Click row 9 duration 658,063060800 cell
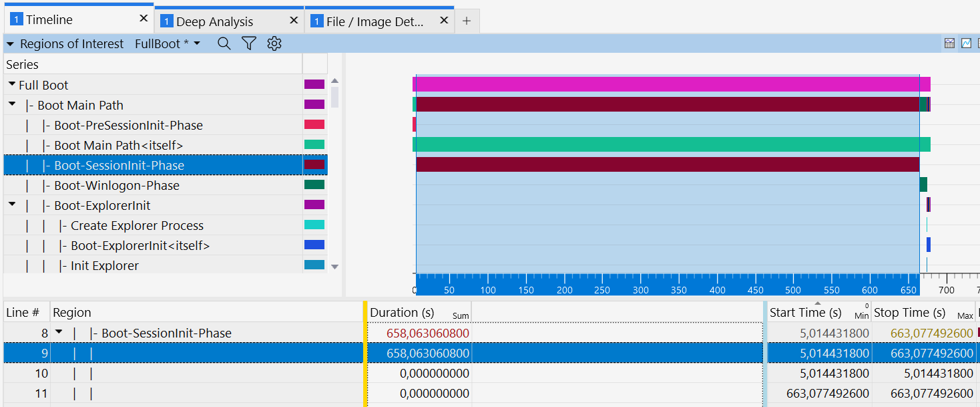The width and height of the screenshot is (980, 407). tap(419, 353)
